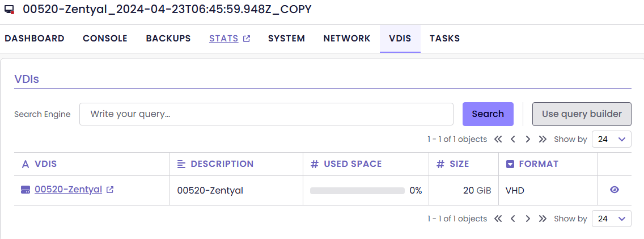Click the external link icon beside 00520-Zentyal
Image resolution: width=644 pixels, height=239 pixels.
pos(110,190)
